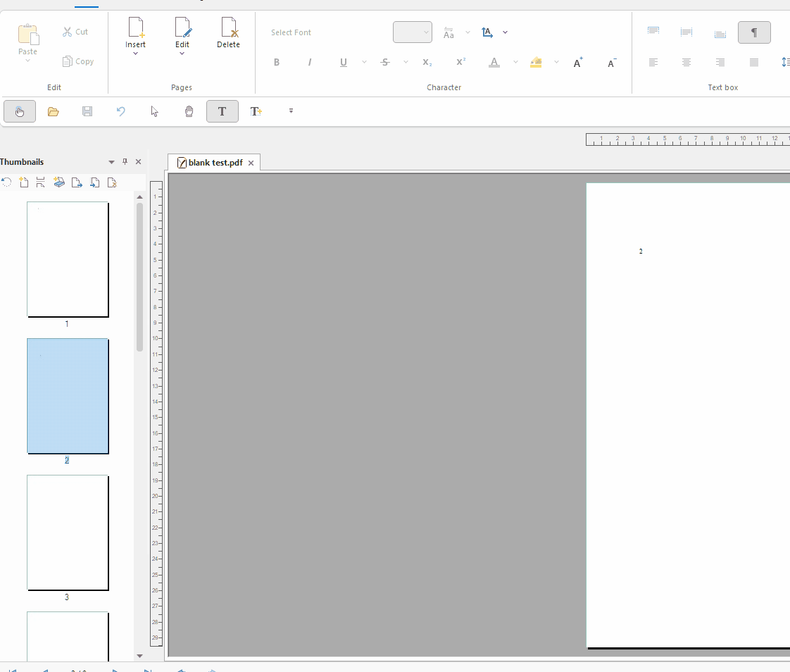This screenshot has height=672, width=790.
Task: Click the Delete pages icon
Action: (x=228, y=33)
